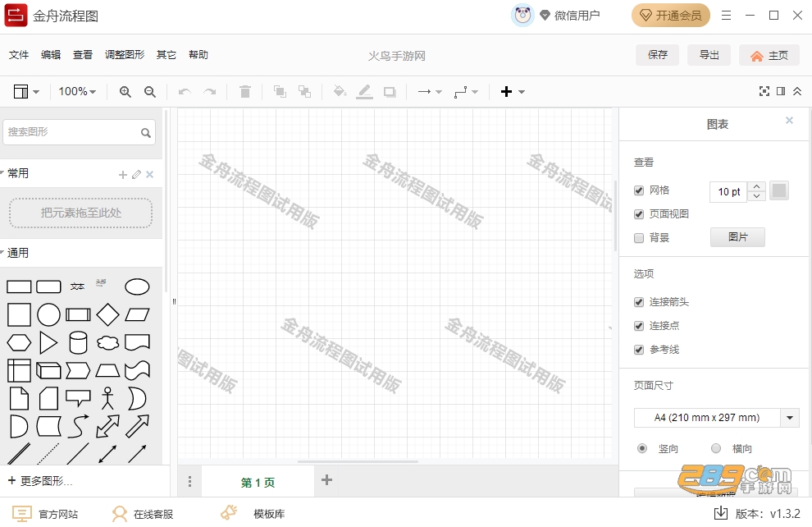Toggle the 页面视图 checkbox
812x527 pixels.
[x=639, y=214]
